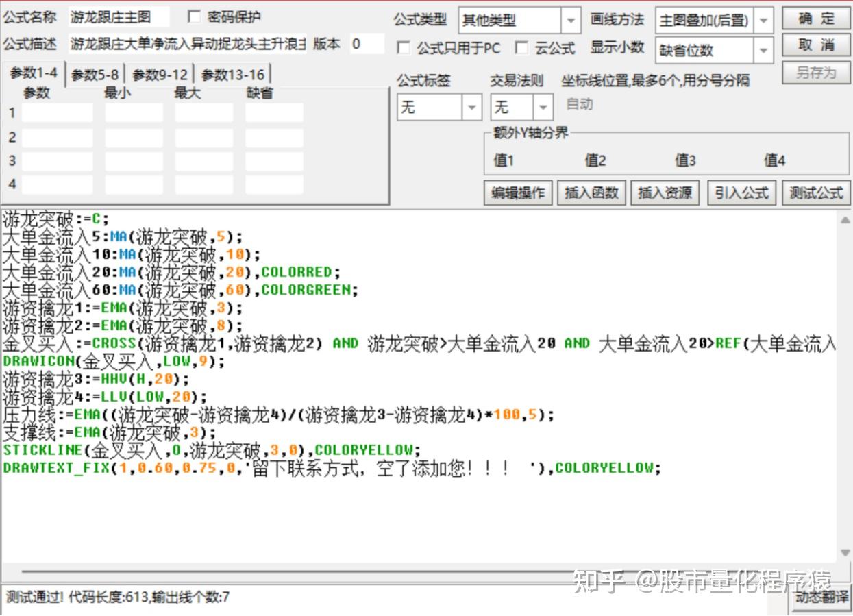Edit the 公式名称 input field

119,17
